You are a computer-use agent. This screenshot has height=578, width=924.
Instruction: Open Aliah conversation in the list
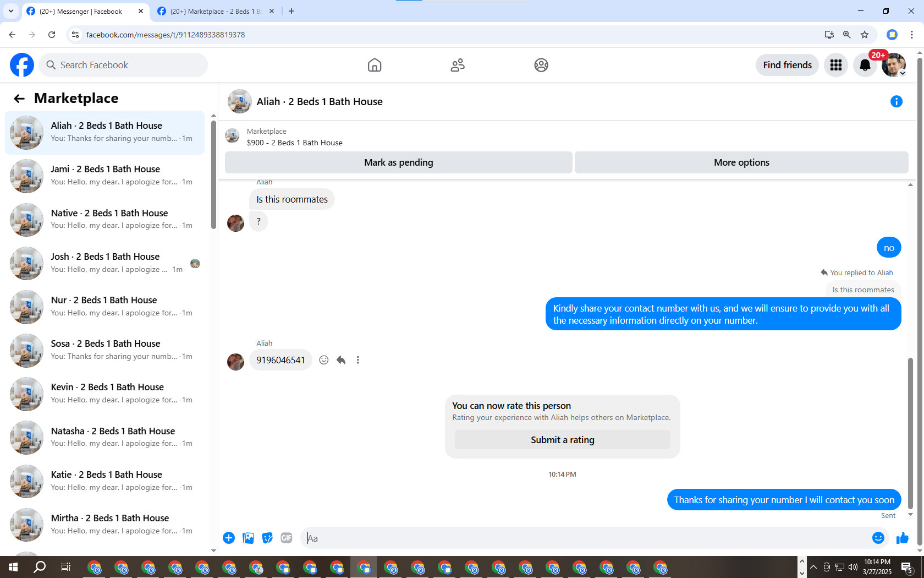pos(105,132)
